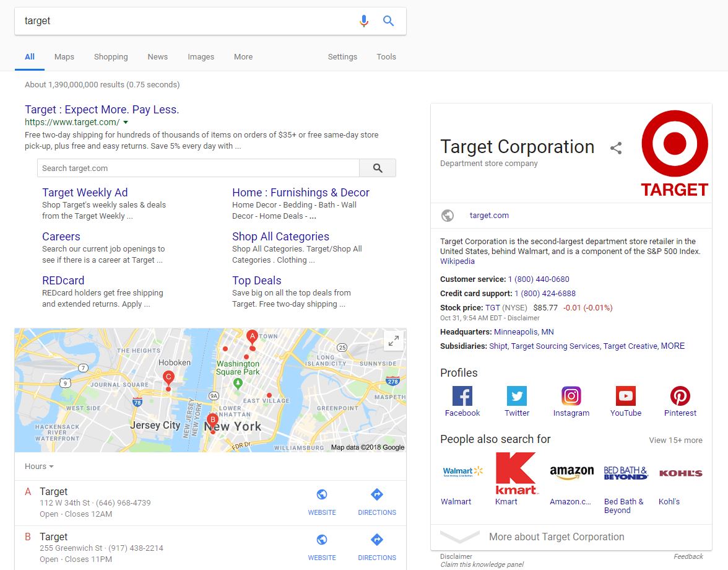Open the Minneapolis, MN headquarters link
Viewport: 728px width, 570px height.
pos(524,332)
